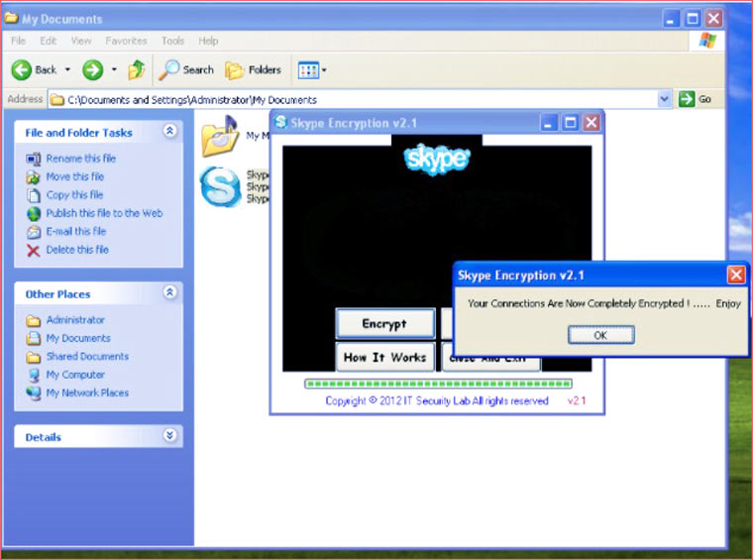Click the red X Delete icon
753x560 pixels.
(x=33, y=250)
